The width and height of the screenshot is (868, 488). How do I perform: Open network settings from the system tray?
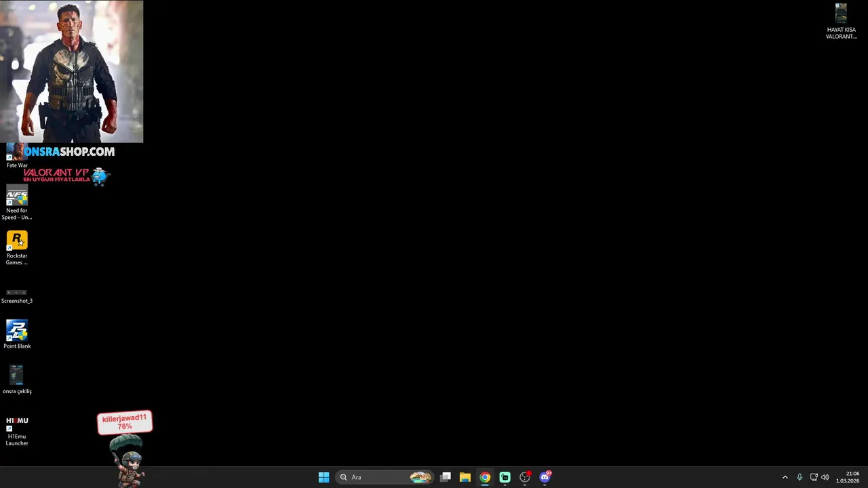click(814, 477)
